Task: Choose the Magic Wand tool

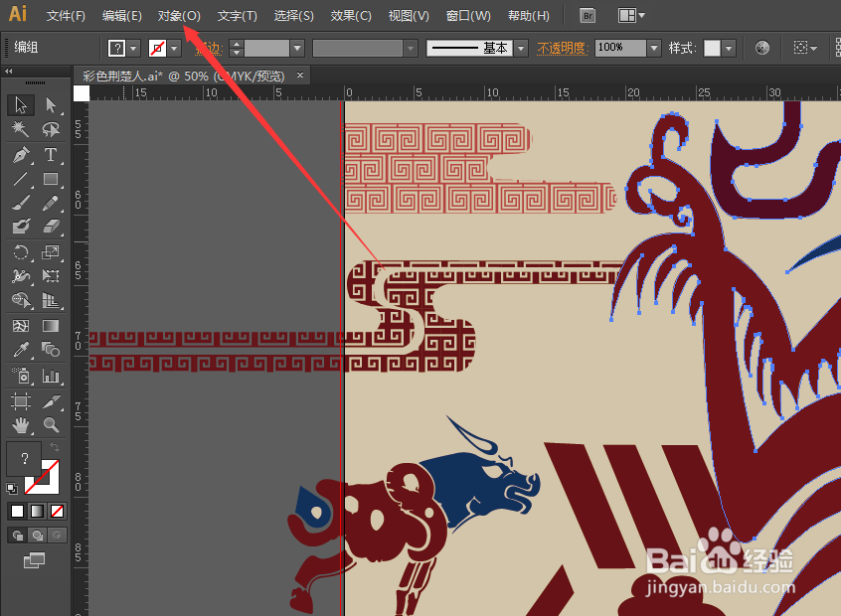Action: [x=21, y=129]
